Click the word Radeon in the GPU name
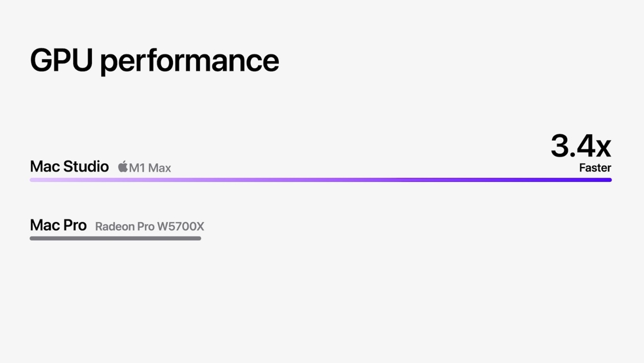644x363 pixels. 115,226
